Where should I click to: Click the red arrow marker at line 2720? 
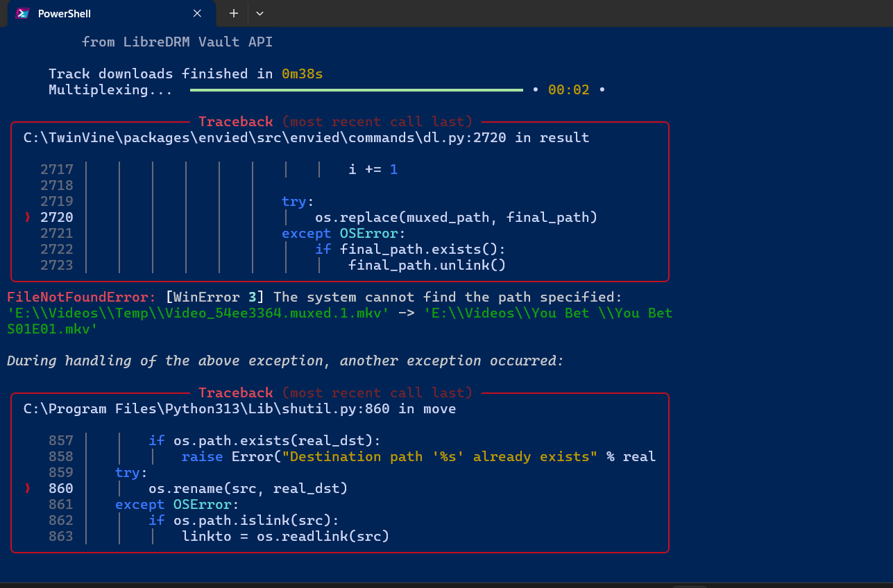pyautogui.click(x=28, y=217)
